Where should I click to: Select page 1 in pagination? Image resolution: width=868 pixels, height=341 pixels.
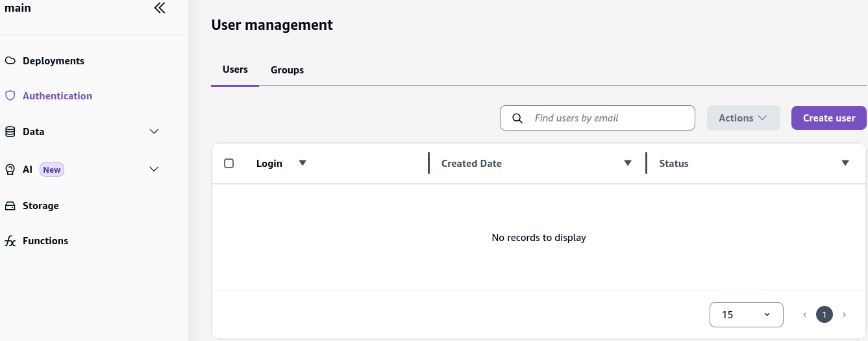pos(825,314)
